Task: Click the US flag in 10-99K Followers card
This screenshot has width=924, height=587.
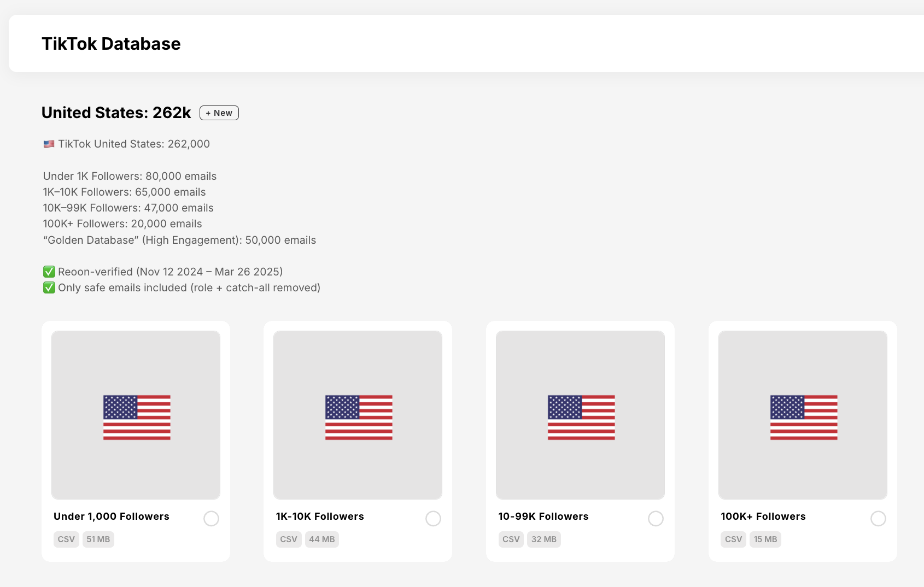Action: (581, 418)
